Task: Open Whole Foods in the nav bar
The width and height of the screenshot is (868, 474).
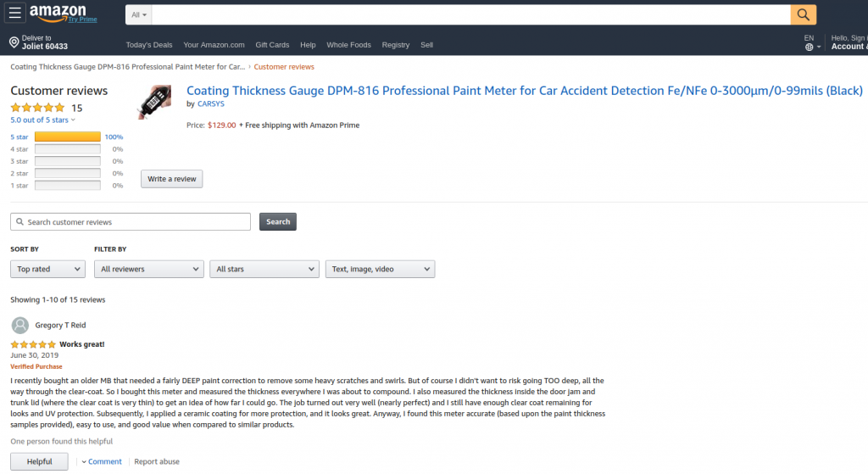Action: [348, 45]
